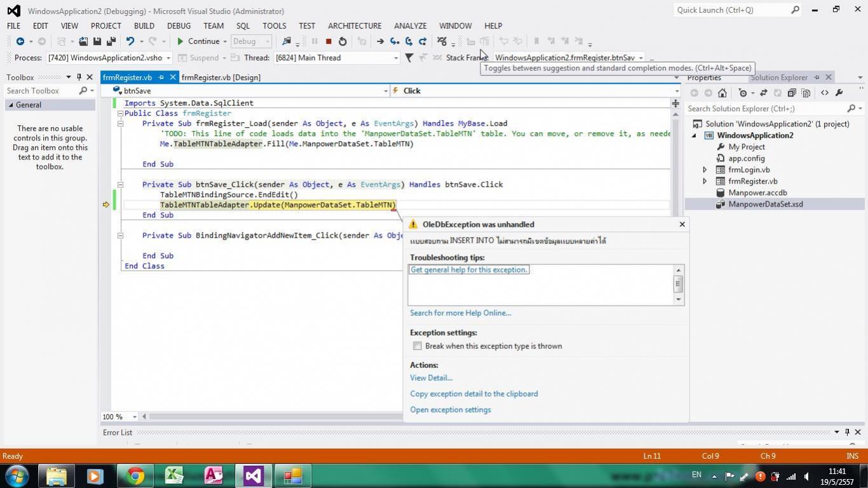Open the Click method name dropdown

(x=676, y=91)
